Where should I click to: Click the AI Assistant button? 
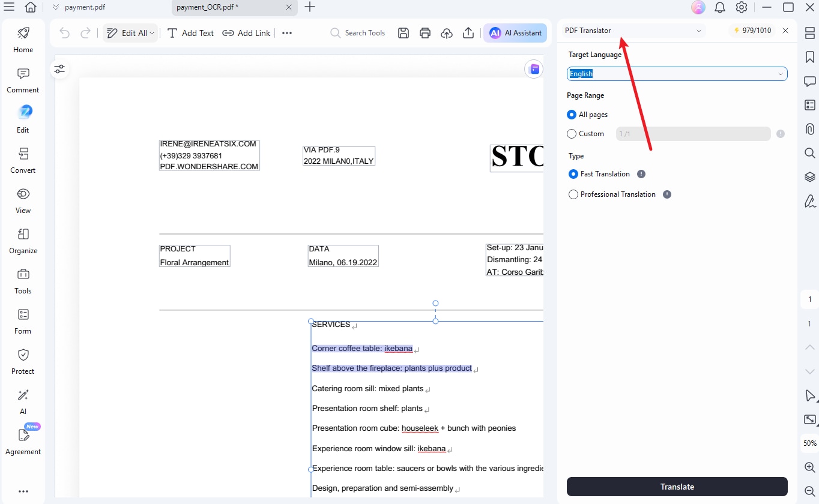(515, 33)
